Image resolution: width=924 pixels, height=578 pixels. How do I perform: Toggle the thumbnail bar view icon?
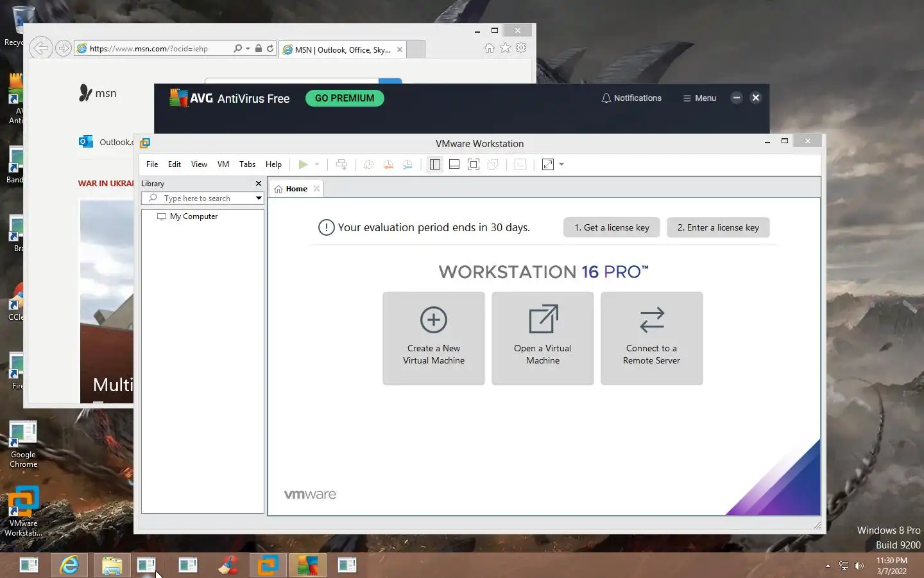coord(454,164)
